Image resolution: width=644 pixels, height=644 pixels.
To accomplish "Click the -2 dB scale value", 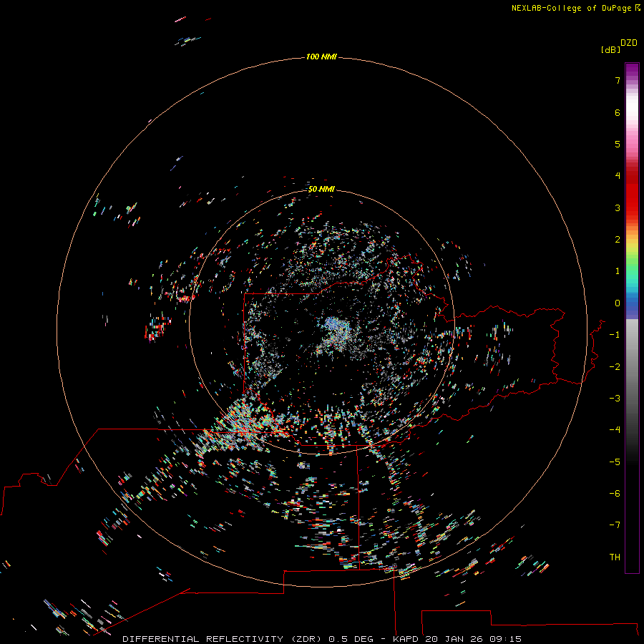I will [x=615, y=367].
